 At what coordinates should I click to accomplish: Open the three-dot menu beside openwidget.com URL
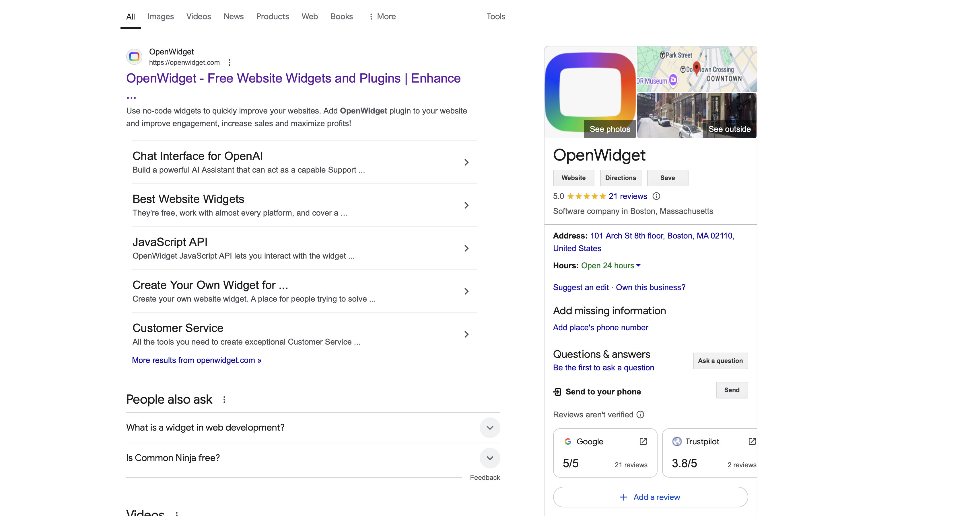230,62
